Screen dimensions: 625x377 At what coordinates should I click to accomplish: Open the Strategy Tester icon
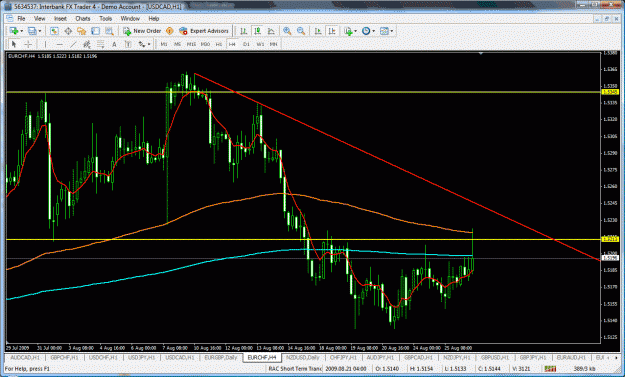(109, 31)
